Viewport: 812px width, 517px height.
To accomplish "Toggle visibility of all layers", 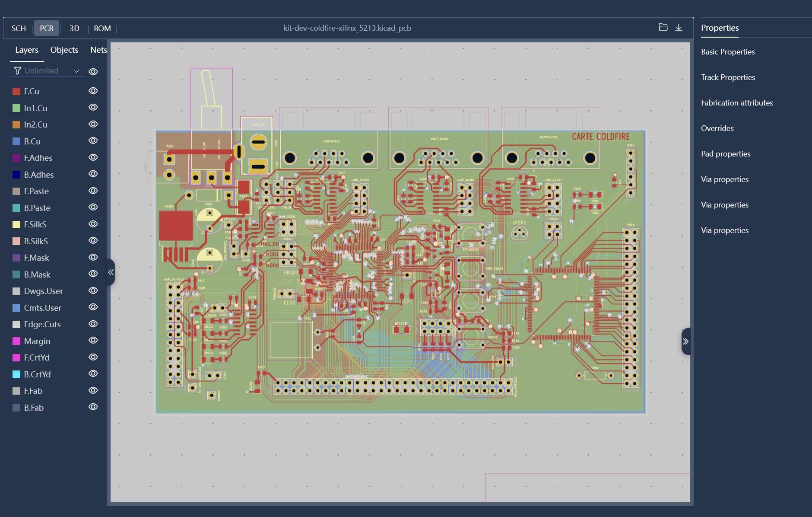I will (93, 71).
